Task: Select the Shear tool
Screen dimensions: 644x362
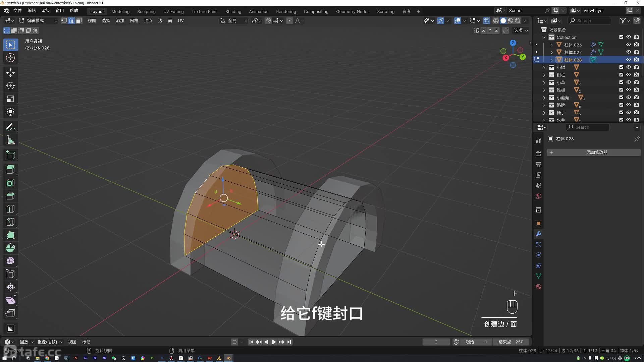Action: coord(10,300)
